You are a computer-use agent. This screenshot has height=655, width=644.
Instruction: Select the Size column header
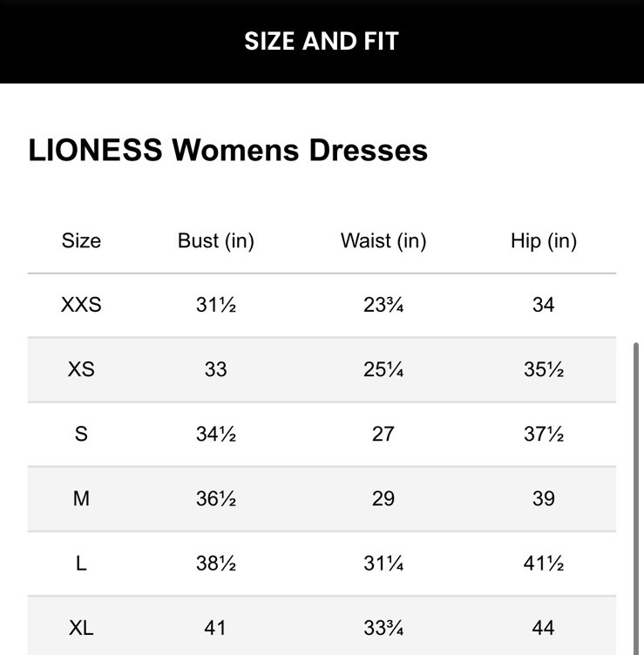pyautogui.click(x=81, y=241)
